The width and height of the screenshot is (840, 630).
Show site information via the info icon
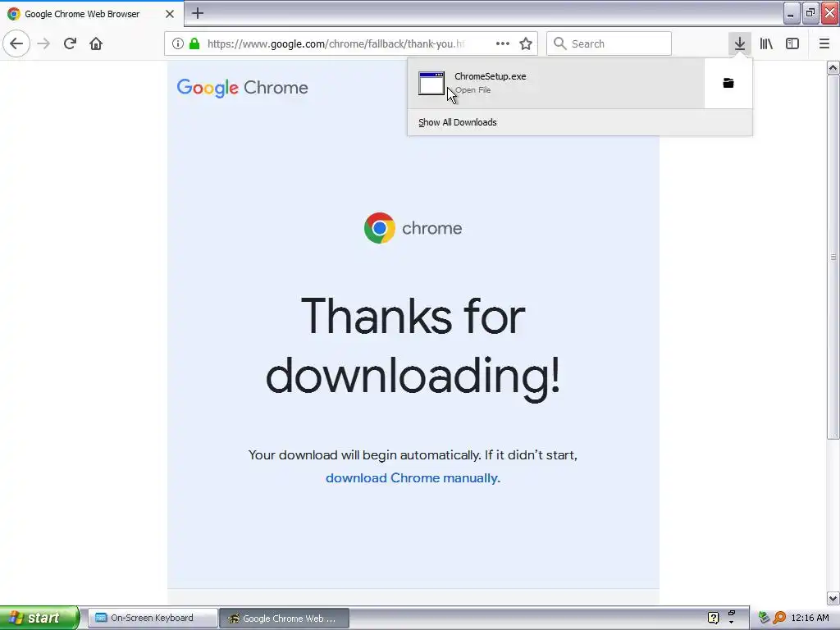point(178,43)
